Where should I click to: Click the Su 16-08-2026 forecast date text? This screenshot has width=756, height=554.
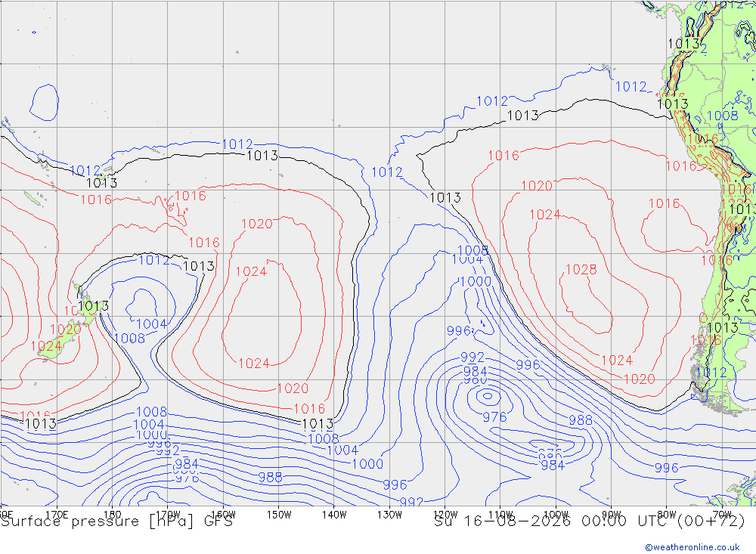pyautogui.click(x=502, y=522)
